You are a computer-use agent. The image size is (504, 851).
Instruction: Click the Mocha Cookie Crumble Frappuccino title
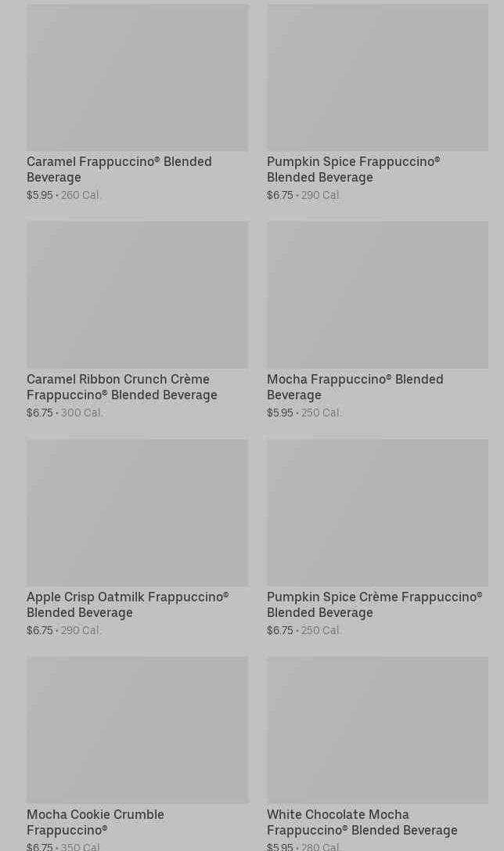(x=95, y=822)
